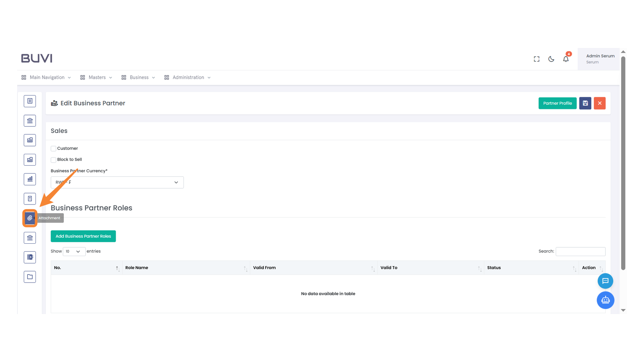Open the notification bell
Viewport: 644px width, 362px height.
click(566, 59)
